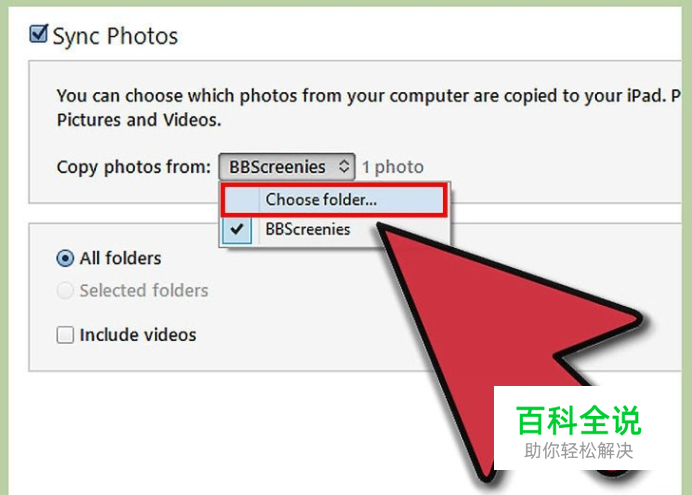Click the Include videos label
The image size is (692, 495).
[x=138, y=335]
